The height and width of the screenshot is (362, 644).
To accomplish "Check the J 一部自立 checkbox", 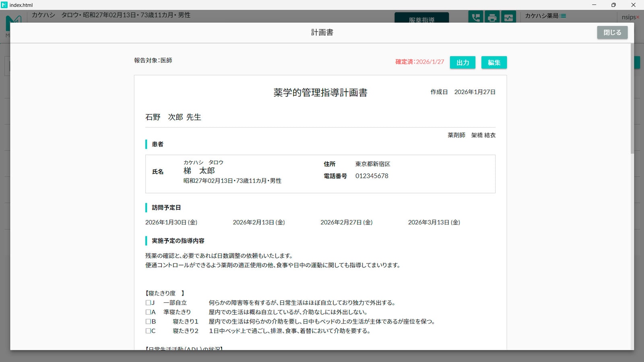I will (x=148, y=302).
